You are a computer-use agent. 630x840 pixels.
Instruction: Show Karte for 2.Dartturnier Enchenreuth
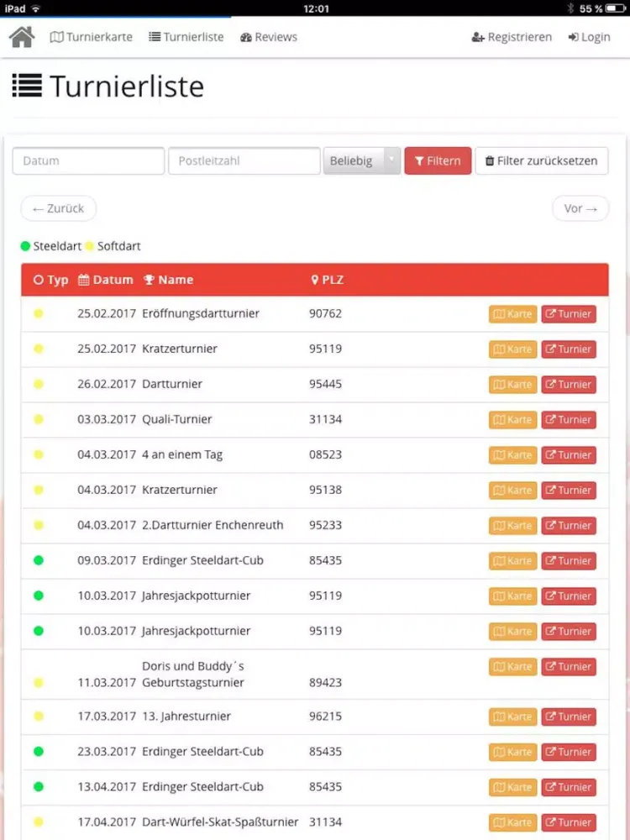[512, 526]
